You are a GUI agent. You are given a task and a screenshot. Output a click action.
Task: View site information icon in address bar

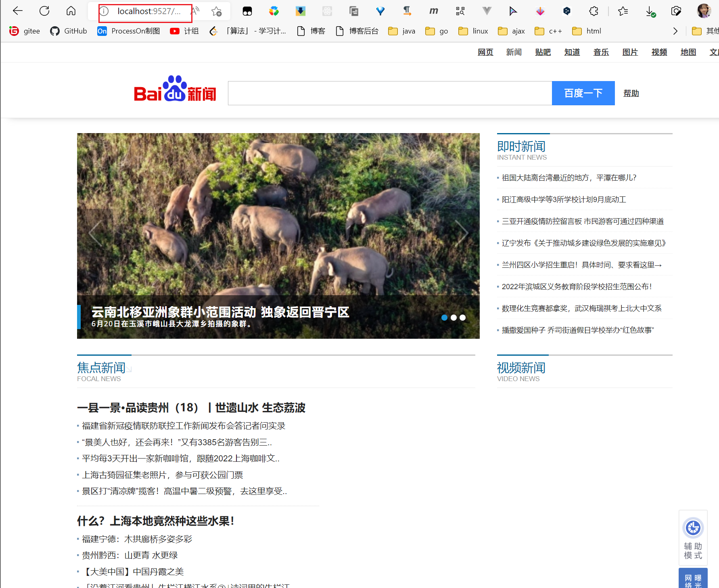pos(104,11)
